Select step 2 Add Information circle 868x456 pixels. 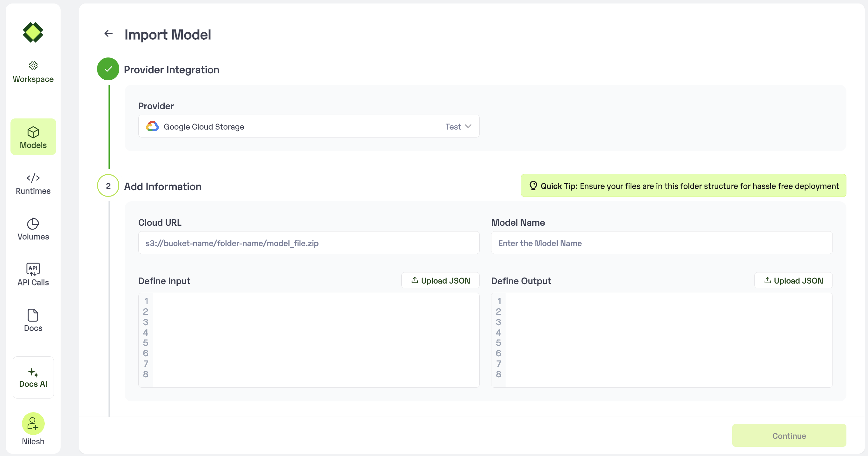click(x=108, y=186)
